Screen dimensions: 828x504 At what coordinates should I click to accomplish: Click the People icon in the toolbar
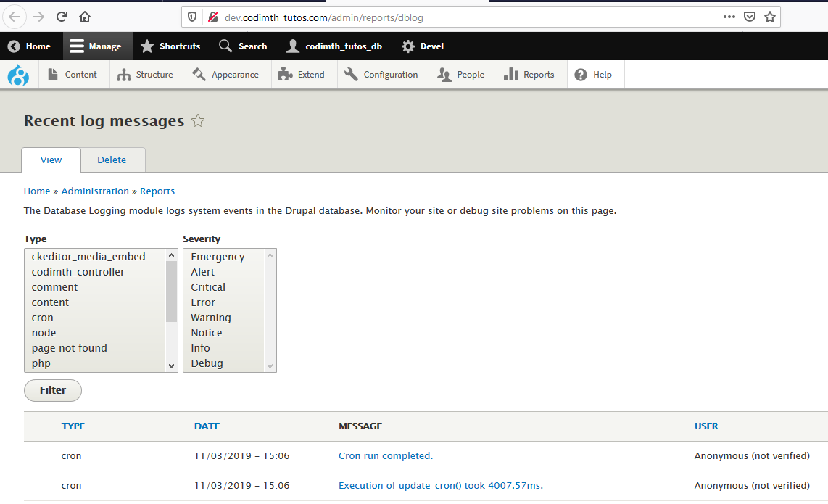coord(443,74)
